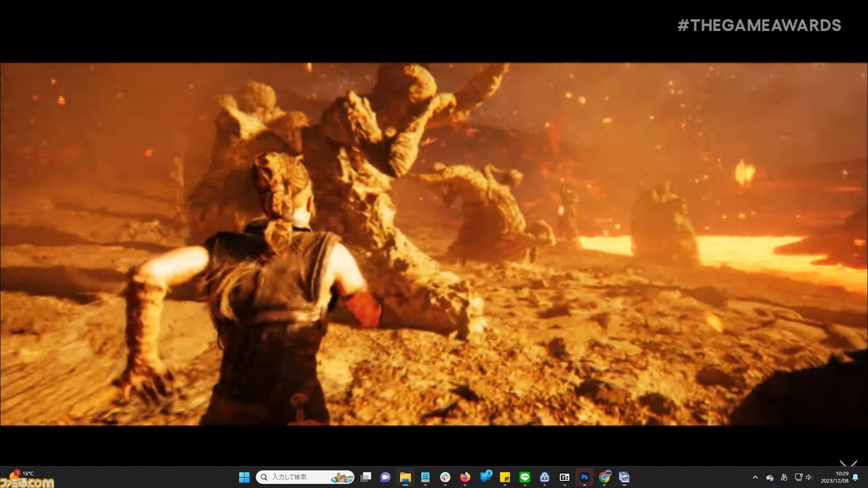Launch Firefox from the taskbar
Viewport: 868px width, 488px height.
(x=465, y=477)
